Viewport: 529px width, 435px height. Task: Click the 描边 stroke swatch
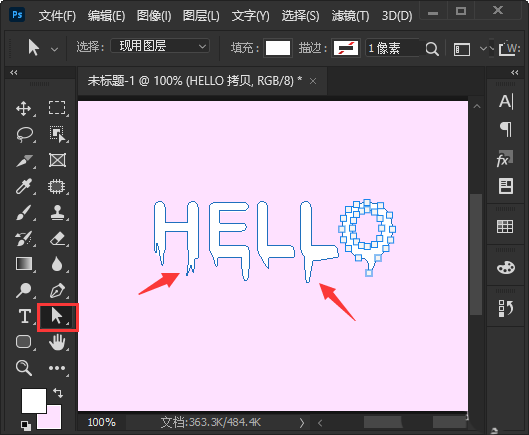click(x=346, y=48)
